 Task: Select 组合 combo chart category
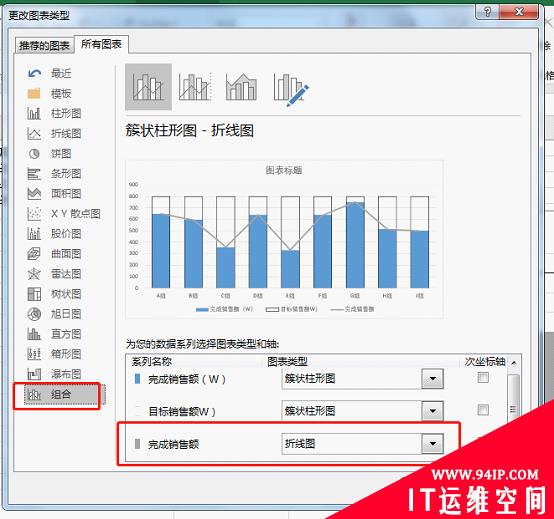point(61,394)
